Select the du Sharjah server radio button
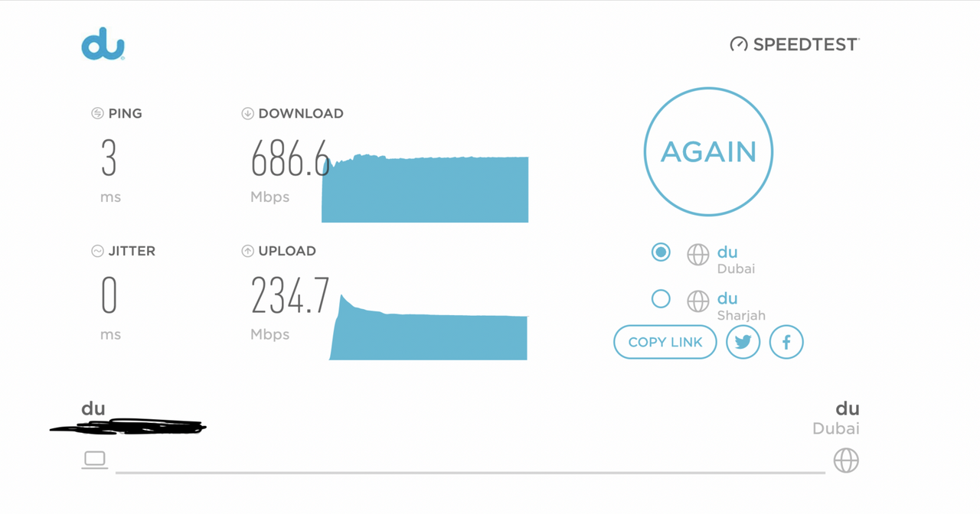 [661, 298]
